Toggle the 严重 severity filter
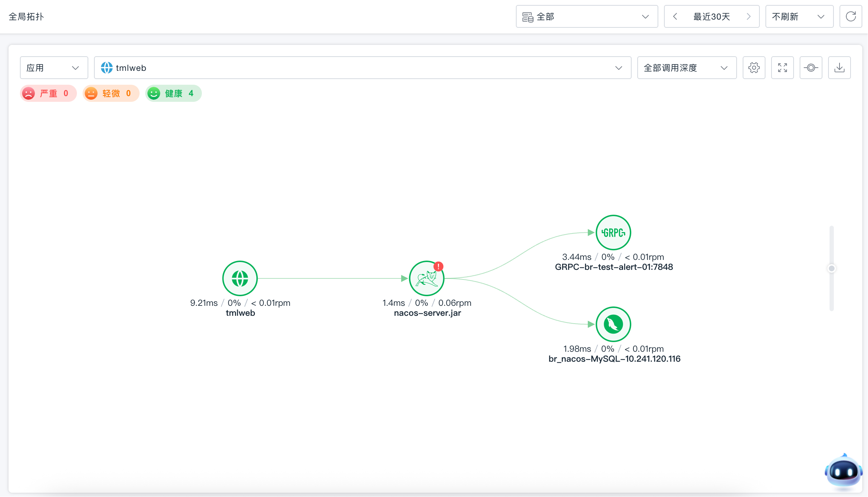This screenshot has width=868, height=497. tap(48, 93)
